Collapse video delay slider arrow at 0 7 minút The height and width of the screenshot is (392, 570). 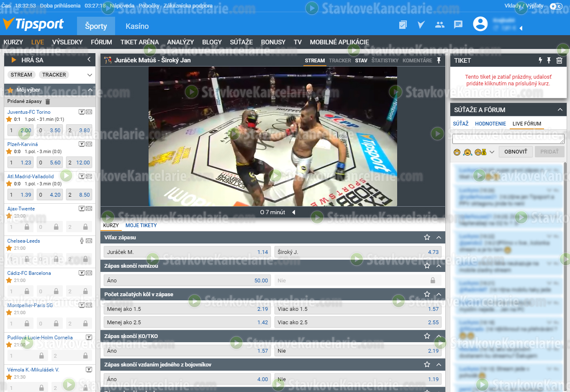[x=294, y=212]
